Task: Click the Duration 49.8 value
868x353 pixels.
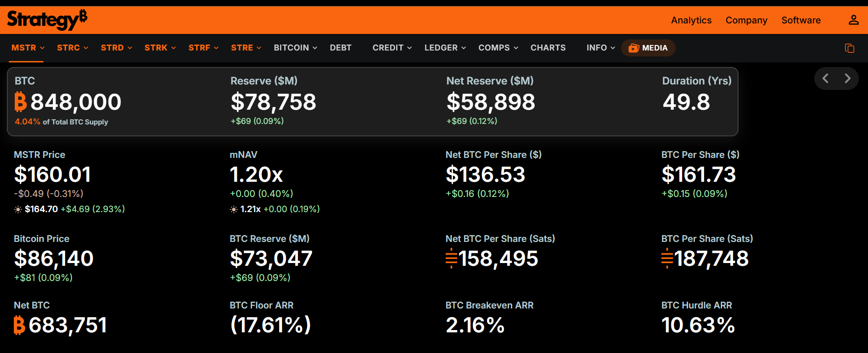Action: click(x=686, y=102)
